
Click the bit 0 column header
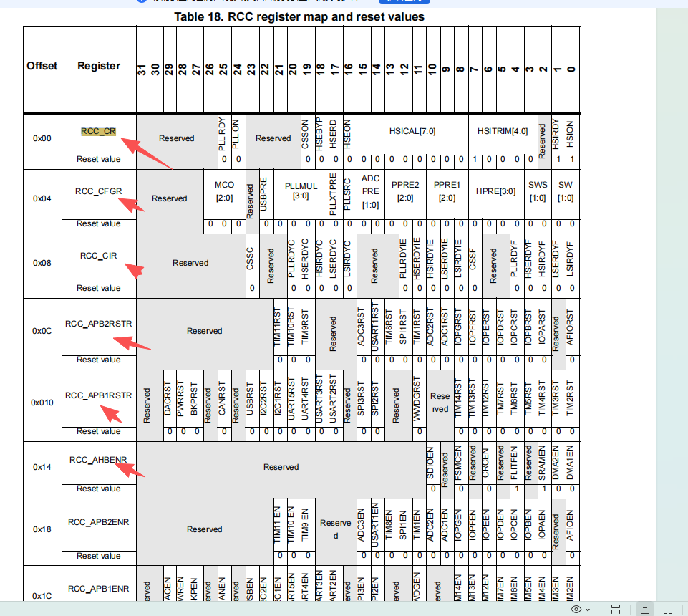(x=572, y=69)
